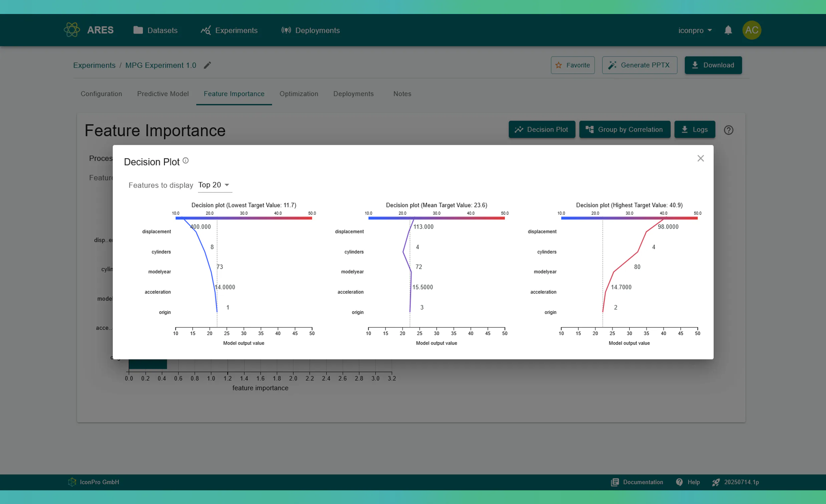Edit experiment name with pencil icon
The width and height of the screenshot is (826, 504).
[x=208, y=65]
